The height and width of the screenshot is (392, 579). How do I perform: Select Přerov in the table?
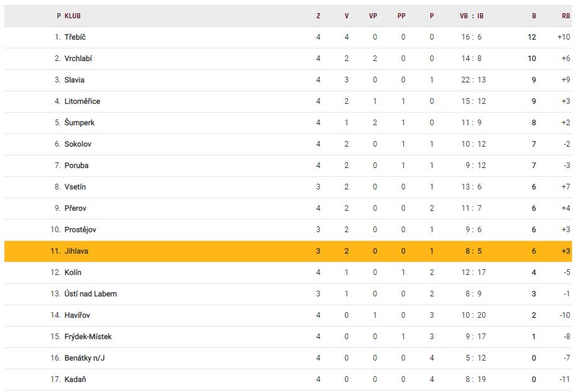[x=75, y=208]
